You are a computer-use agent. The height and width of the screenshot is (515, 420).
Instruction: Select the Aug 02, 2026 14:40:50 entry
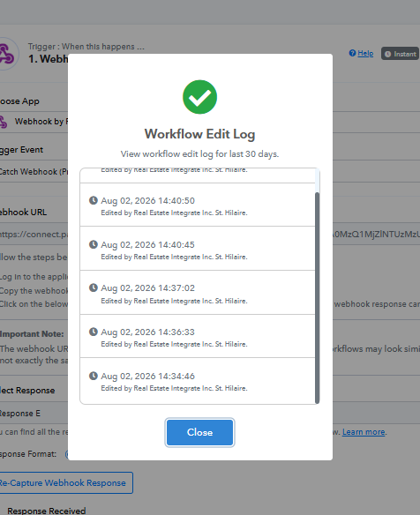coord(198,205)
